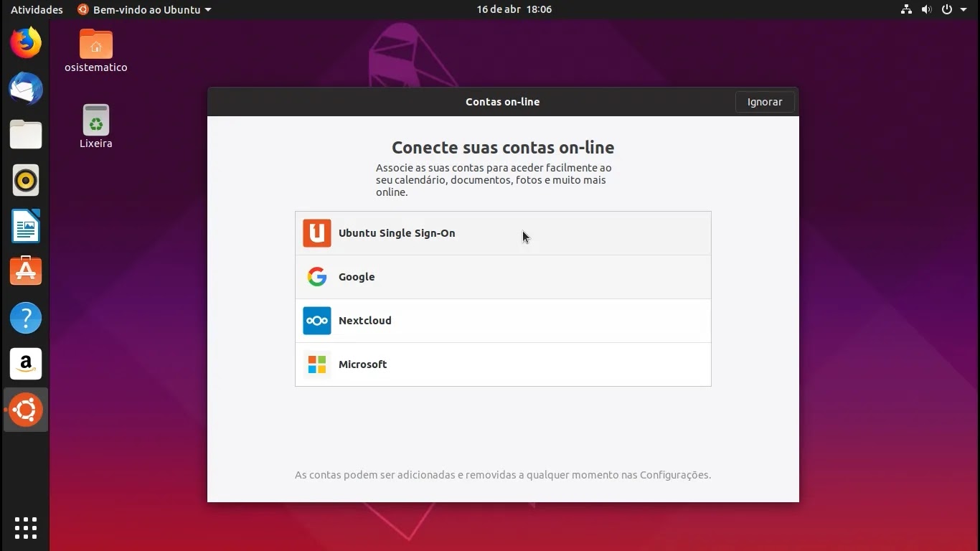
Task: Click the power icon in top bar
Action: pos(947,9)
